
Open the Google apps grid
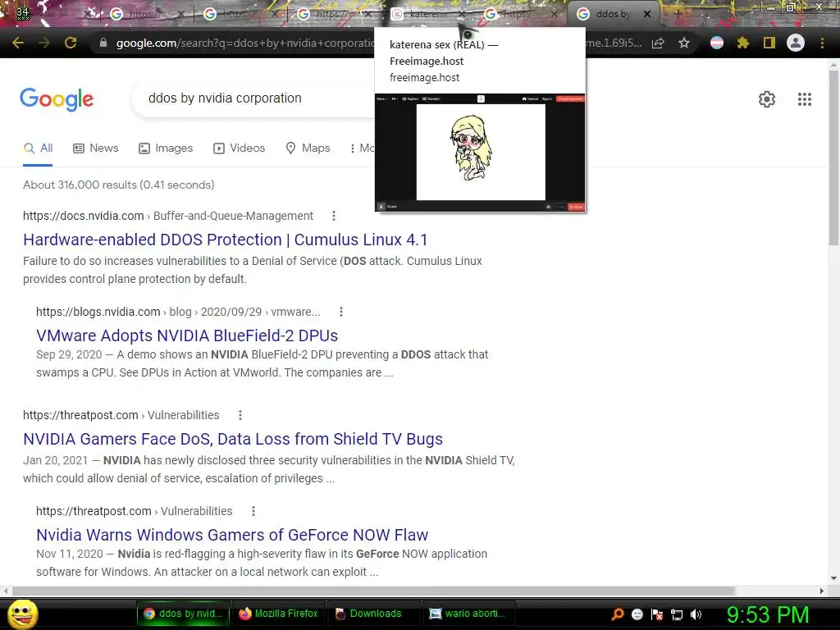tap(805, 99)
